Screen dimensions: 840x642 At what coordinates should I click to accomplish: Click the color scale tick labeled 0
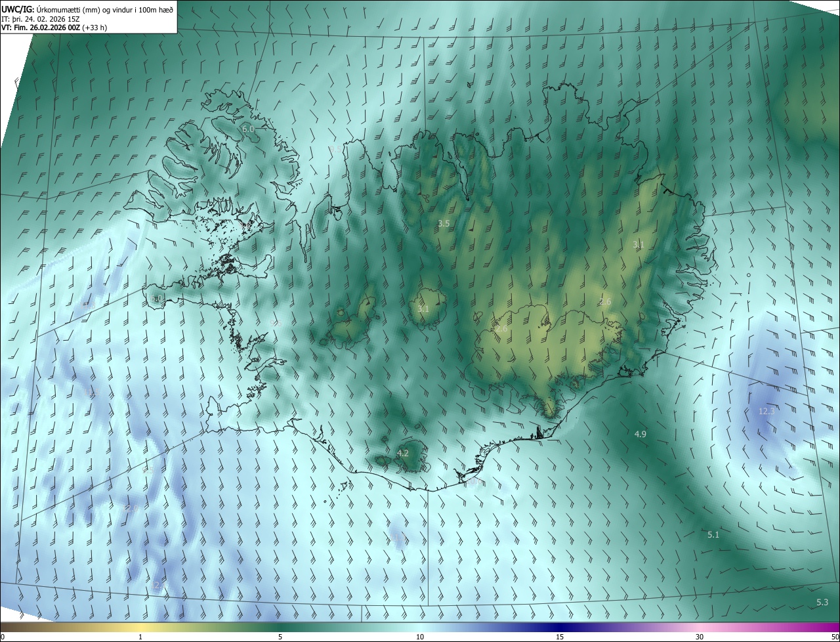point(3,637)
